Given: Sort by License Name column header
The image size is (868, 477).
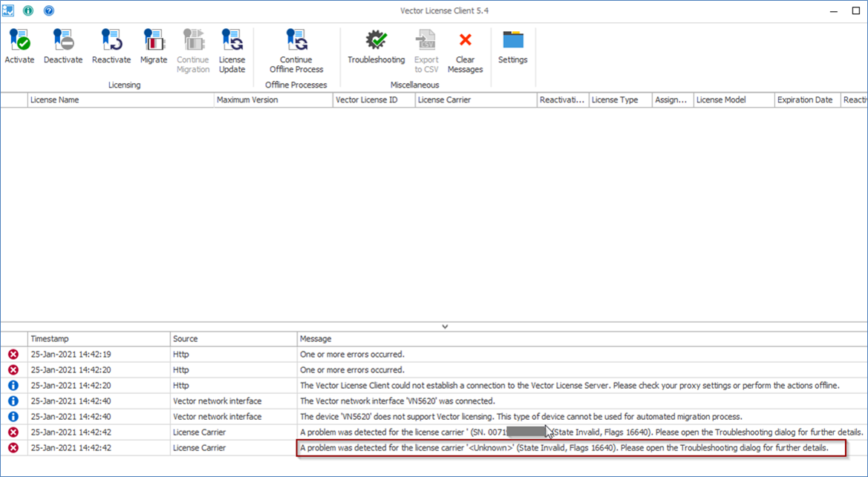Looking at the screenshot, I should [x=120, y=100].
